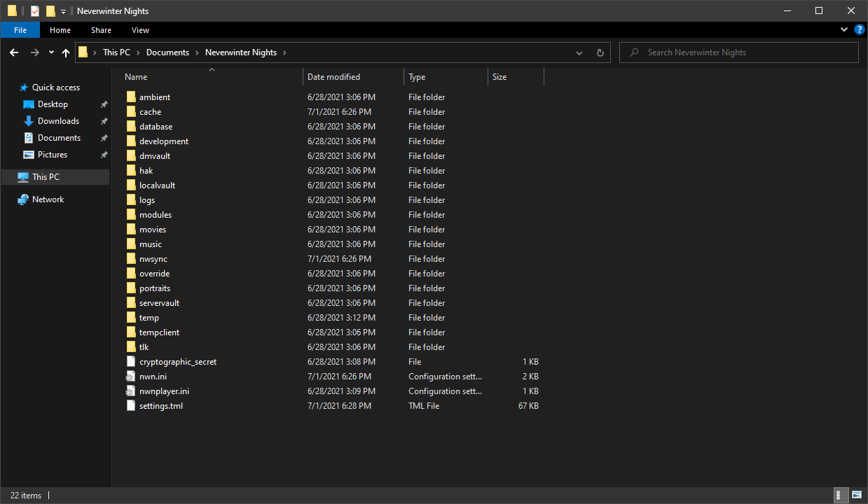This screenshot has width=868, height=504.
Task: Click the tlk folder icon
Action: pos(130,347)
